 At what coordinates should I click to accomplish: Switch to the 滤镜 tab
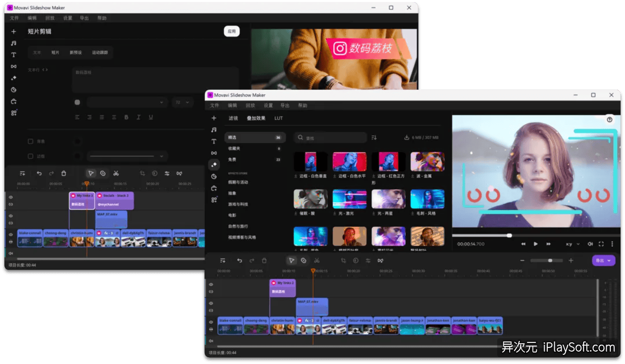[233, 118]
